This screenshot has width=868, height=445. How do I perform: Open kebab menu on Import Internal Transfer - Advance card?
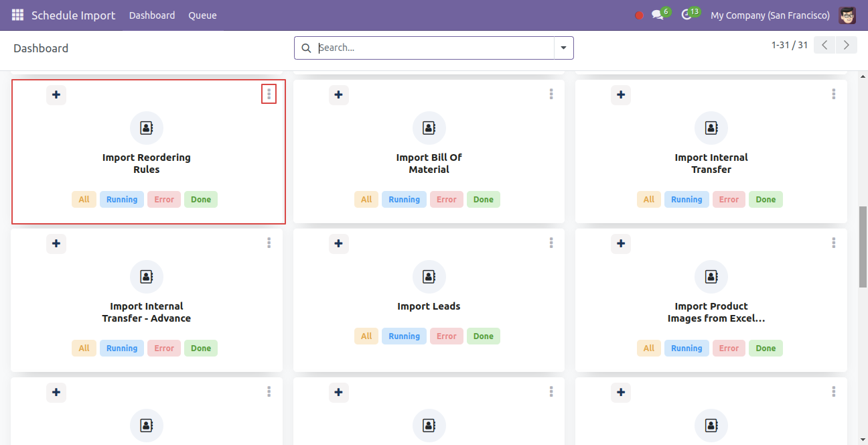point(269,243)
